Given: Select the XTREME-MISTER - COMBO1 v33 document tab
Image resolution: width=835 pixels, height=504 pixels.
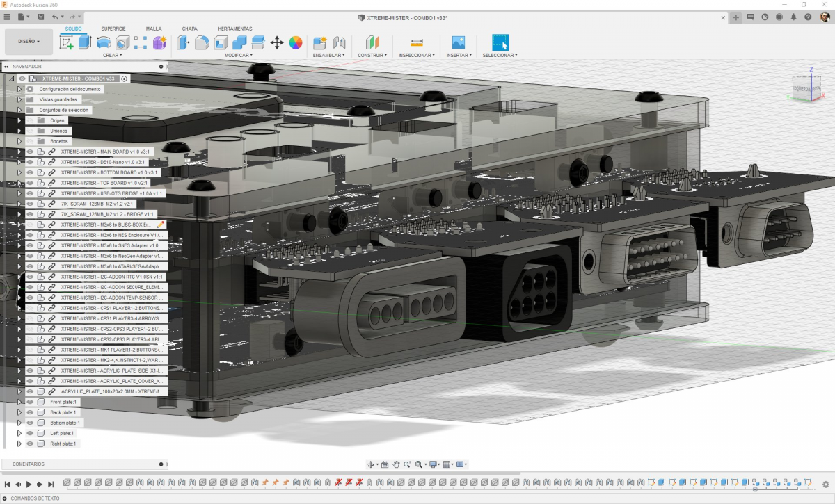Looking at the screenshot, I should click(403, 17).
